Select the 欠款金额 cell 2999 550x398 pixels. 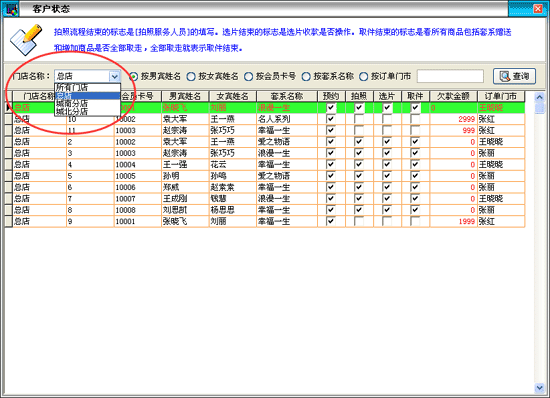[454, 119]
